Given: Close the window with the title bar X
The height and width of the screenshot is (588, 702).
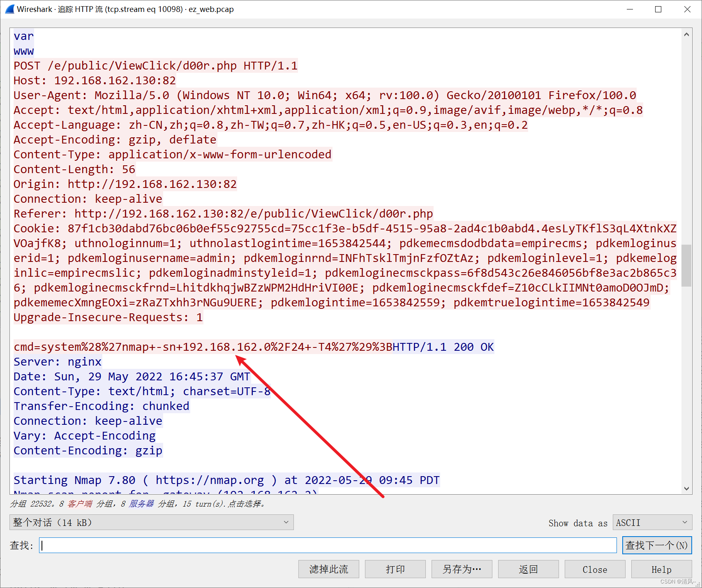Looking at the screenshot, I should click(687, 9).
